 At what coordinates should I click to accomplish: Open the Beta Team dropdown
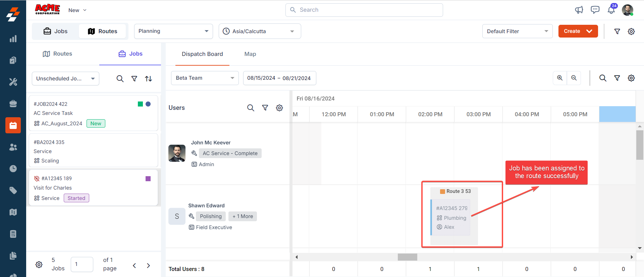[x=205, y=78]
